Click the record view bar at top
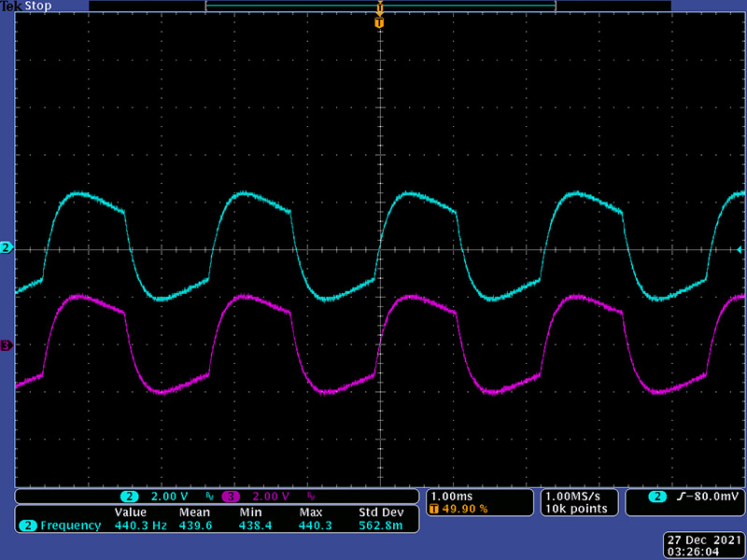The image size is (747, 560). [x=379, y=7]
